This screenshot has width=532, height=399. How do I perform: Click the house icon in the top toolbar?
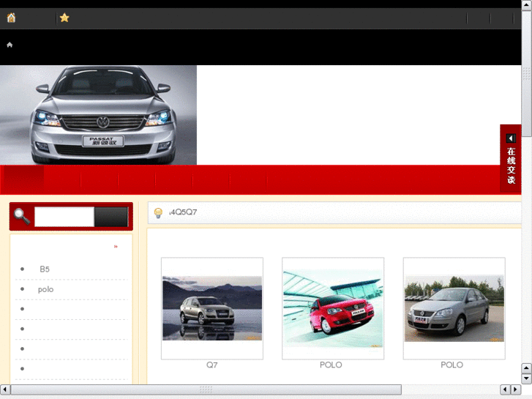(x=11, y=18)
